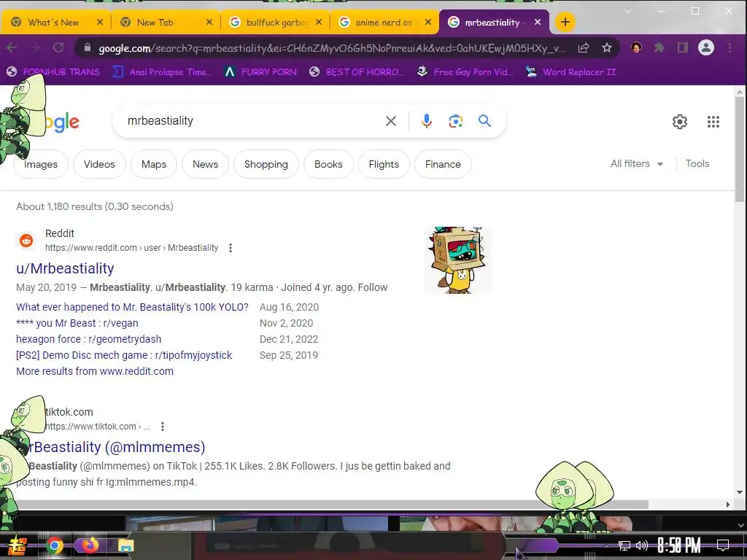Open '[PS2] Demo Disc mech game' link
Image resolution: width=747 pixels, height=560 pixels.
pyautogui.click(x=124, y=355)
